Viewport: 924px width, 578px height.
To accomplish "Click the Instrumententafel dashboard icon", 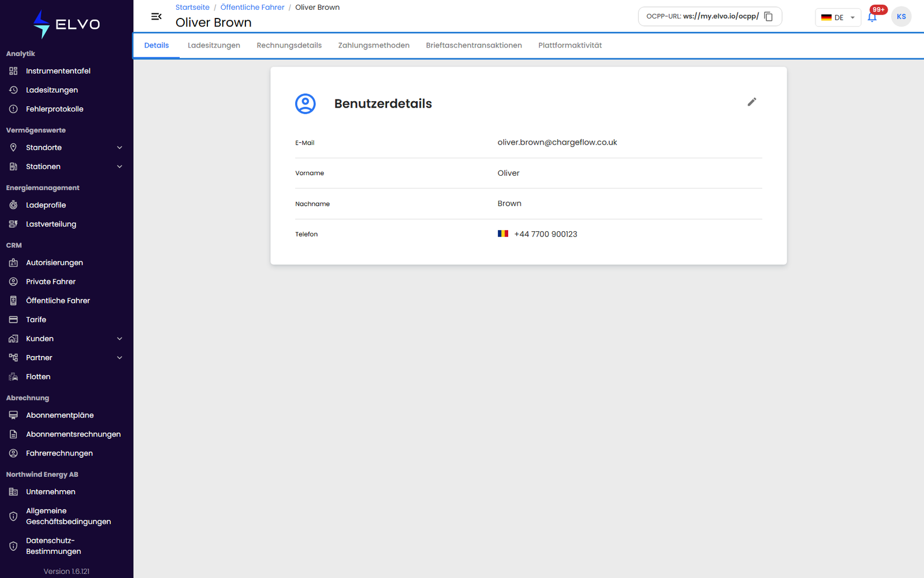I will (x=13, y=71).
